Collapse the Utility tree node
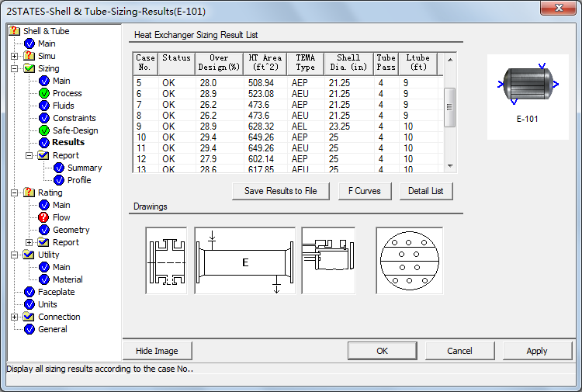This screenshot has width=582, height=392. click(x=14, y=255)
